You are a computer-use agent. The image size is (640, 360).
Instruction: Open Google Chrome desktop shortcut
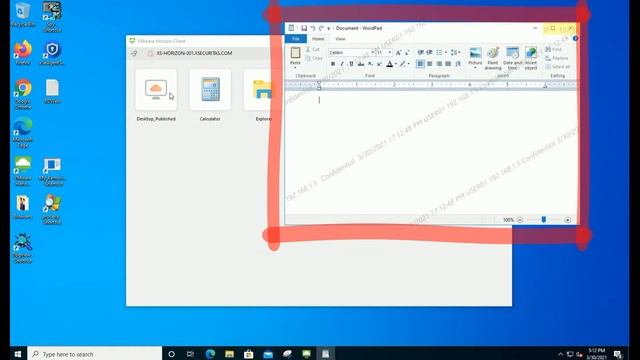coord(23,93)
